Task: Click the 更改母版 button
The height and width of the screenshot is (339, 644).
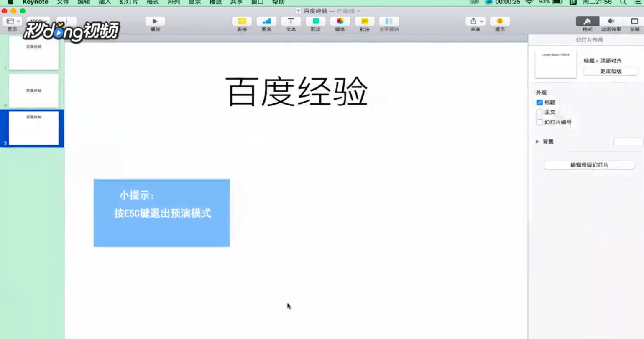Action: pyautogui.click(x=611, y=72)
